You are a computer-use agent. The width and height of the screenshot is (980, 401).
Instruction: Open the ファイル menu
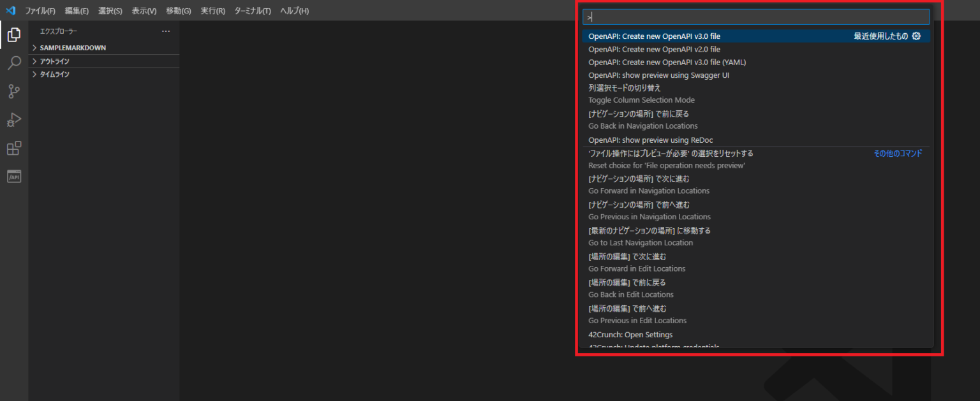tap(40, 10)
